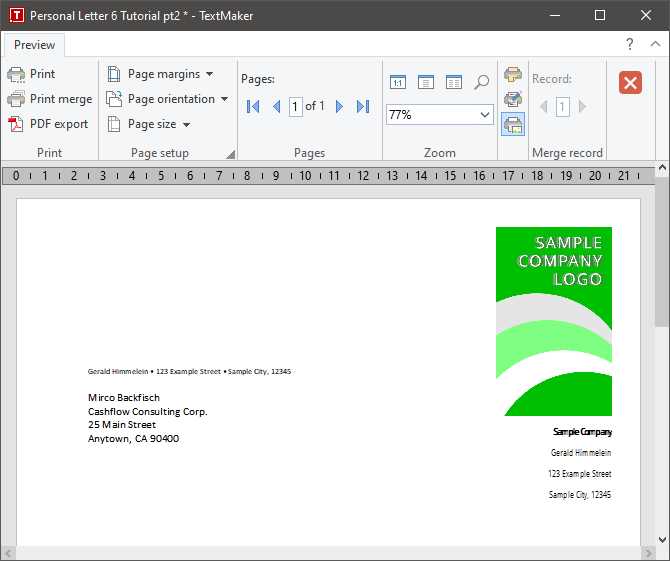Toggle the highlighted printer option at bottom
Image resolution: width=670 pixels, height=561 pixels.
point(513,124)
